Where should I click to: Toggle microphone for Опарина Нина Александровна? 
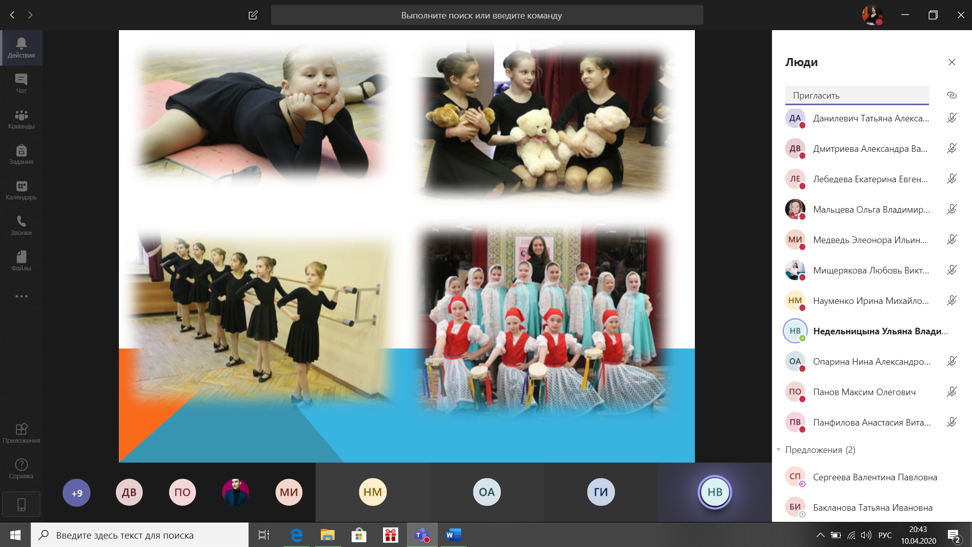pyautogui.click(x=951, y=361)
